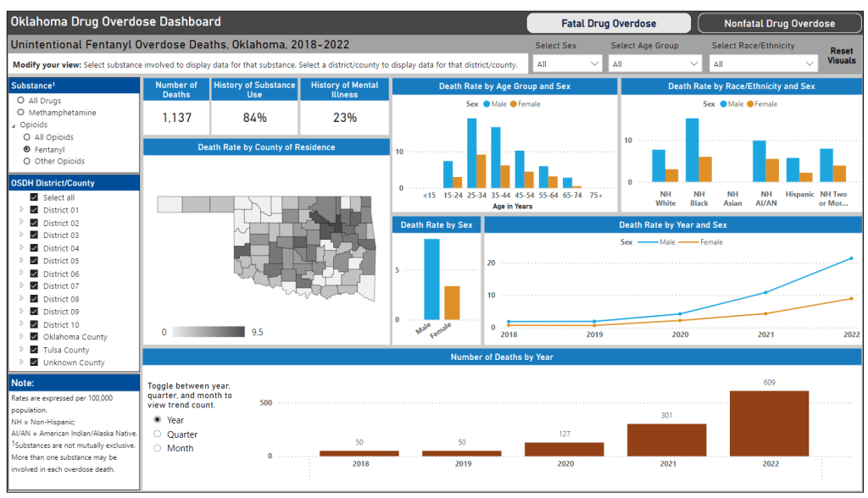Screen dimensions: 868x498
Task: Switch trend count view to Quarter
Action: [158, 434]
